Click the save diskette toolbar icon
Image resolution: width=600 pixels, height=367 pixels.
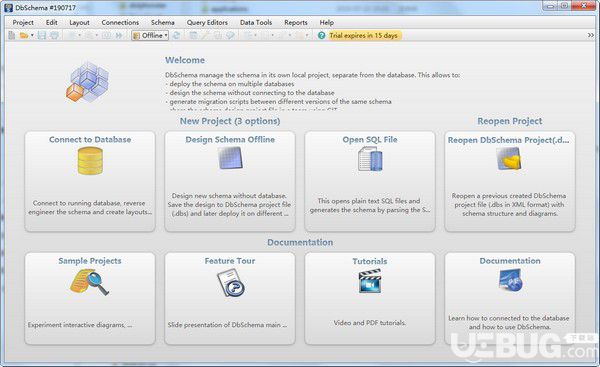tap(42, 36)
